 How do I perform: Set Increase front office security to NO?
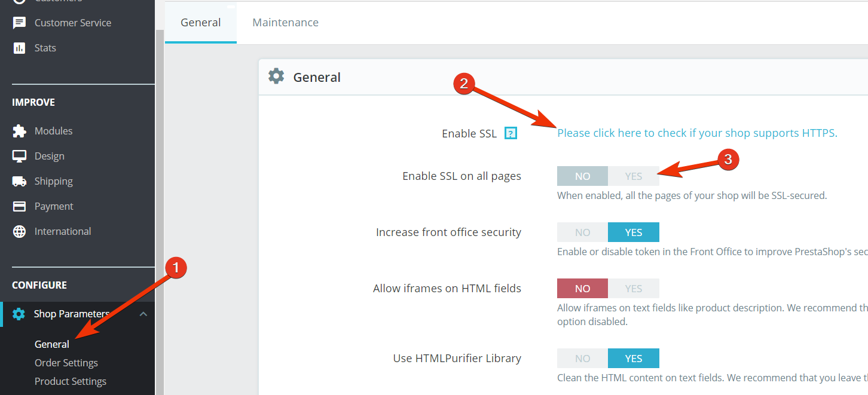582,232
